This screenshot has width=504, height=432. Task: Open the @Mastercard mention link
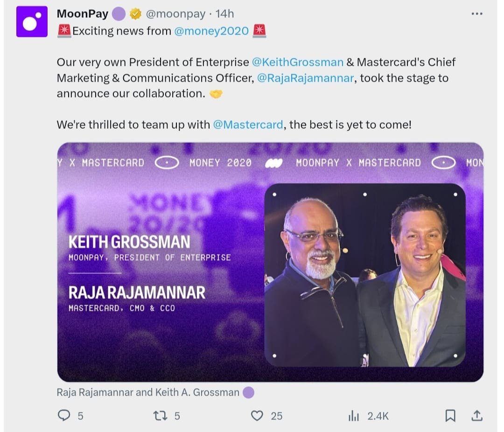click(248, 125)
